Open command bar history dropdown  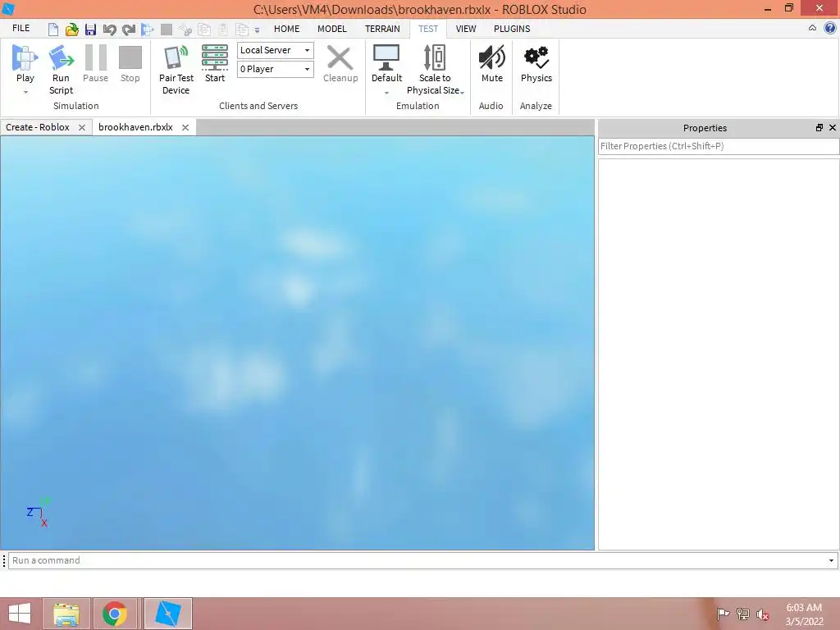coord(832,561)
